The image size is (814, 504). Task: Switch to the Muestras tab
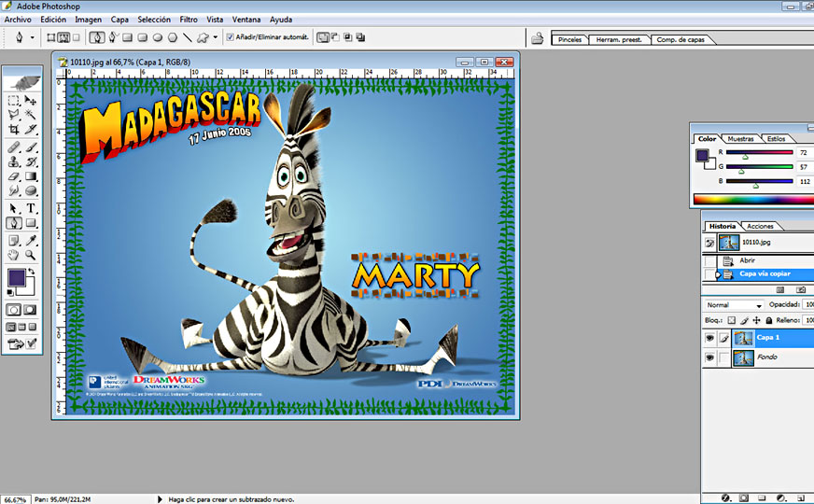(740, 139)
